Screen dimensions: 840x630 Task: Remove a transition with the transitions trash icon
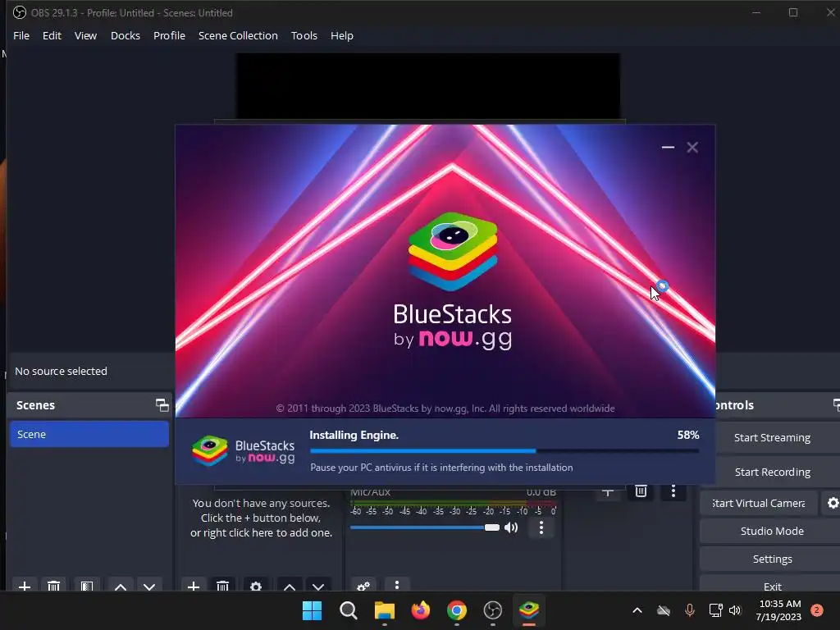(x=641, y=491)
